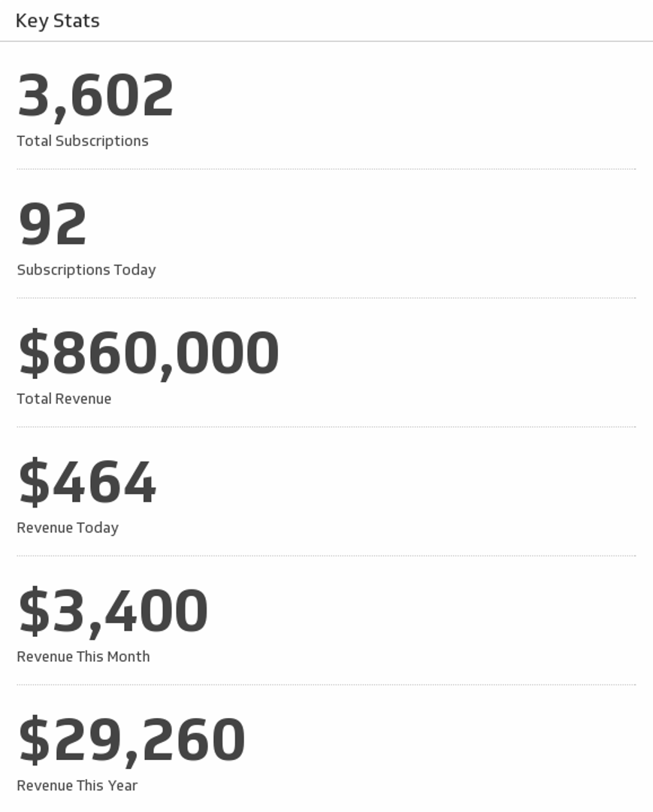
Task: Click the dotted divider below Subscriptions Today
Action: (x=326, y=298)
